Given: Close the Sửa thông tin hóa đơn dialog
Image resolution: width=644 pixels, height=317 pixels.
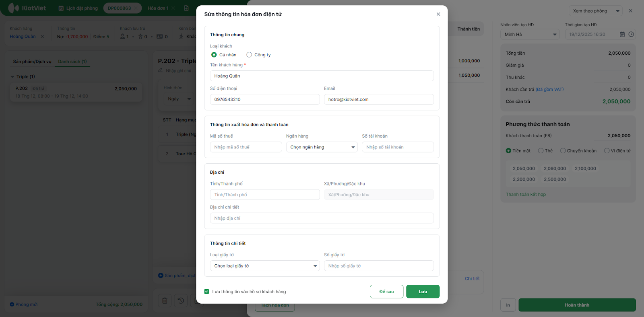Looking at the screenshot, I should (438, 14).
